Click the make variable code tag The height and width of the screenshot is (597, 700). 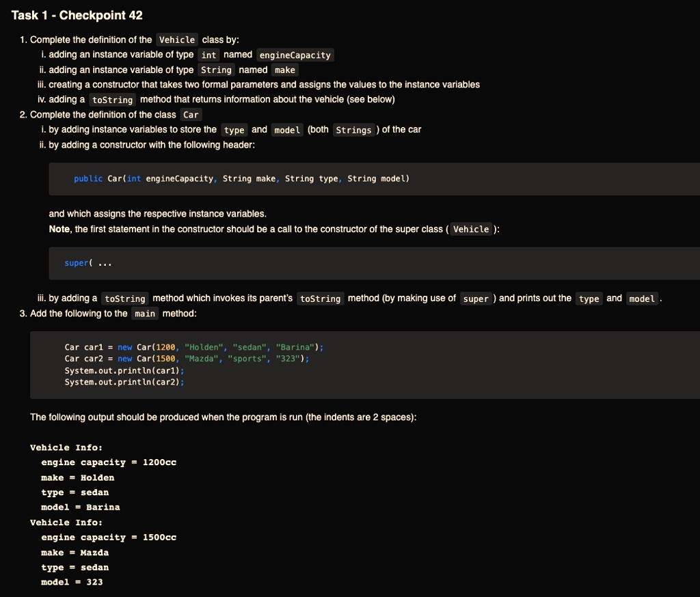click(x=285, y=70)
